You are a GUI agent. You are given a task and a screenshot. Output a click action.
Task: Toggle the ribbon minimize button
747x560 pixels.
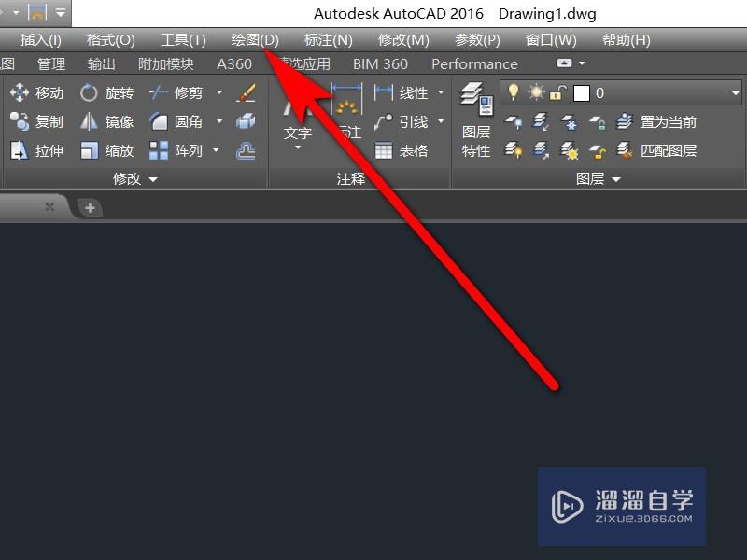pyautogui.click(x=564, y=63)
